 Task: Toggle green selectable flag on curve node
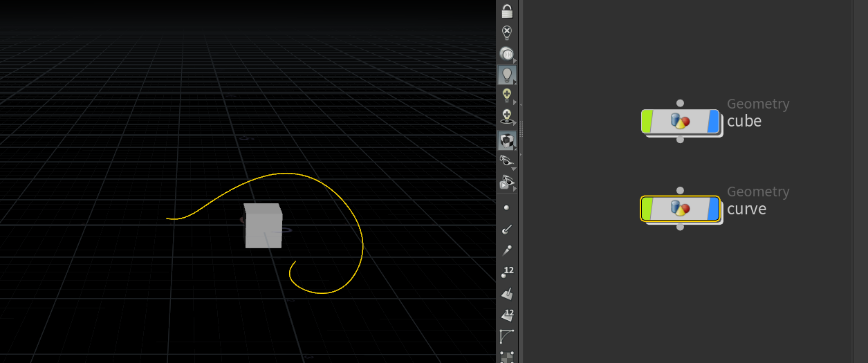coord(647,209)
